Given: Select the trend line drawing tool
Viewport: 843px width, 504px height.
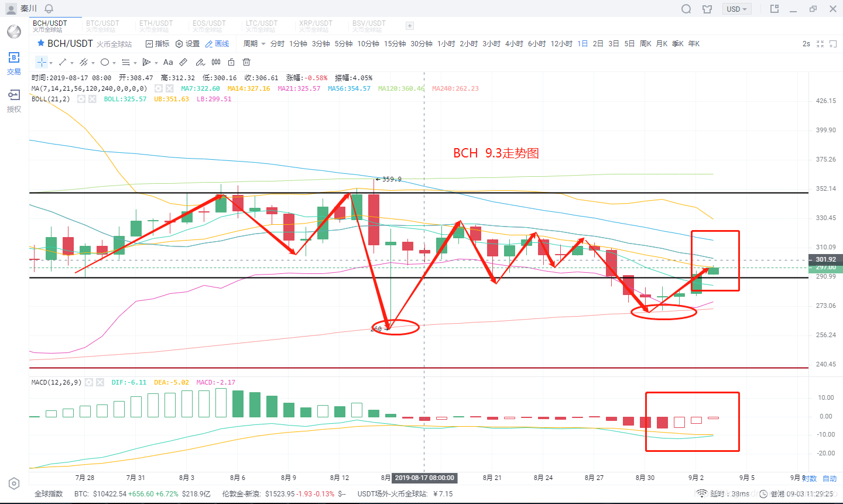Looking at the screenshot, I should [x=63, y=62].
